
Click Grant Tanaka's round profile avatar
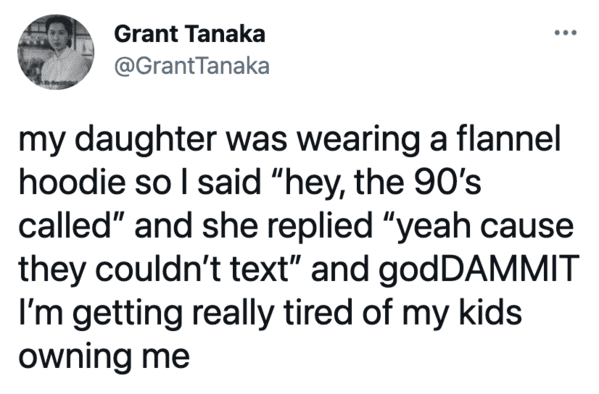pos(55,52)
